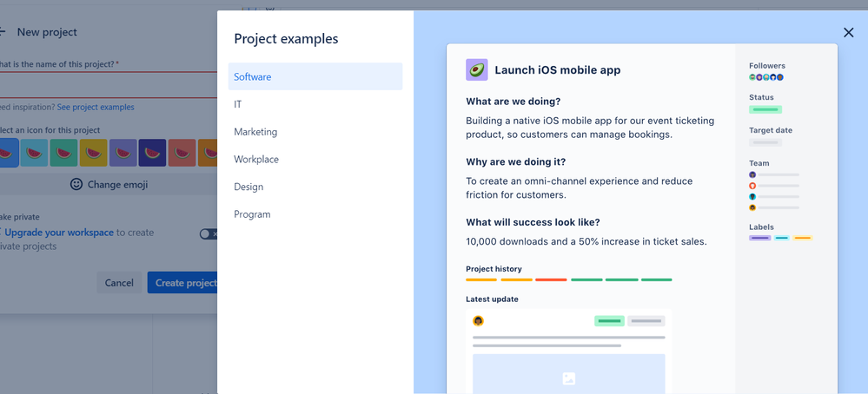The width and height of the screenshot is (868, 394).
Task: Click the Followers avatars in preview
Action: click(766, 77)
